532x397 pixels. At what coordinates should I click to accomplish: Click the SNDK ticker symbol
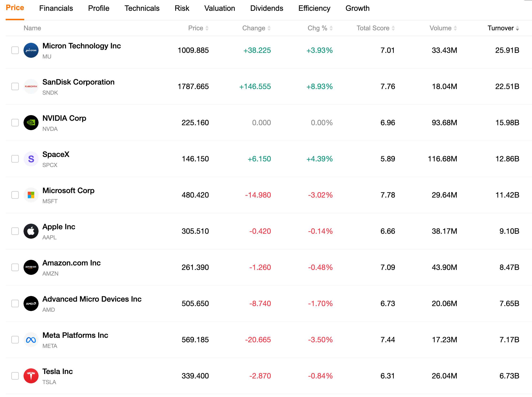(50, 93)
